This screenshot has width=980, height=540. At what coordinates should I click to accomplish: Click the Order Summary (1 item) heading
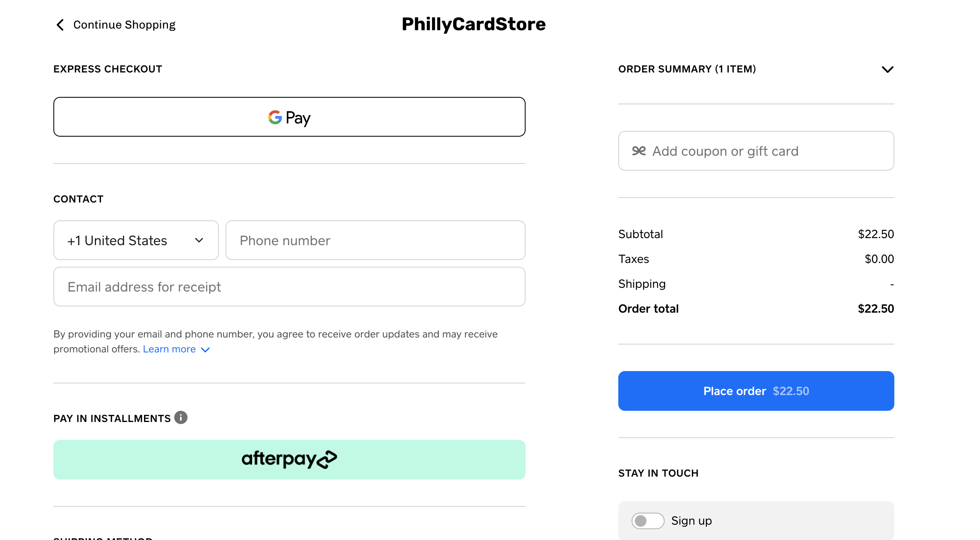687,69
